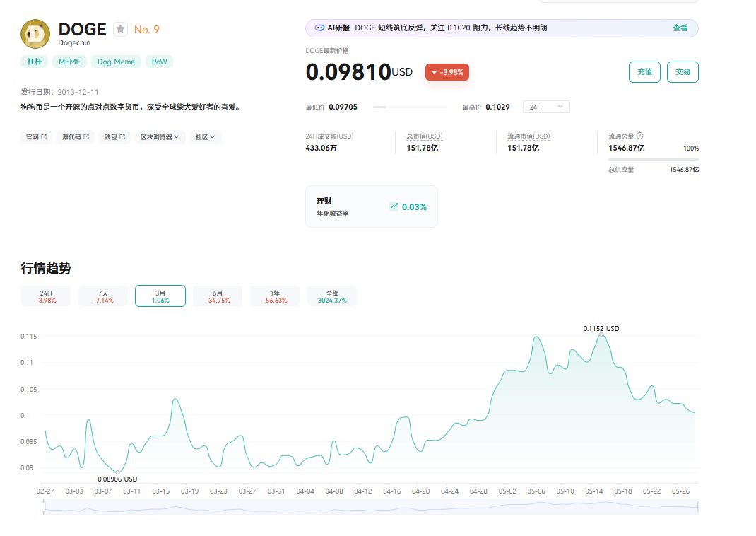Image resolution: width=756 pixels, height=536 pixels.
Task: Click the red -3.98% price change badge
Action: pos(447,72)
